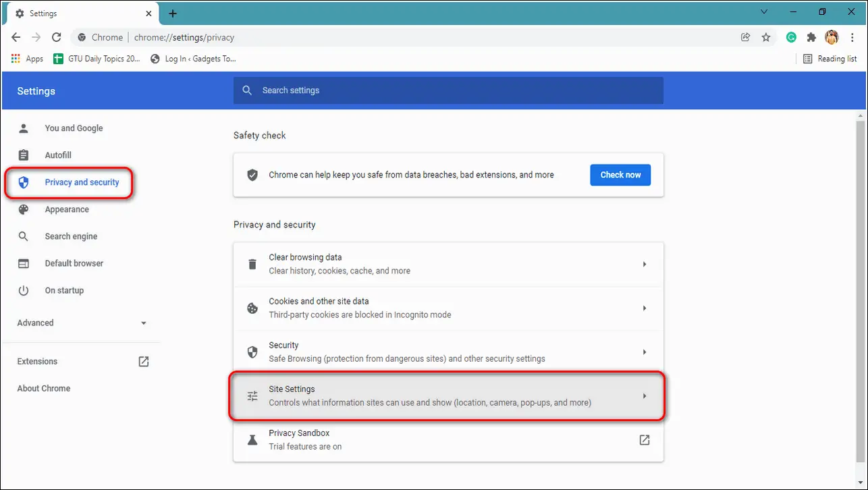Open About Chrome from the sidebar
Screen dimensions: 868x490
44,389
